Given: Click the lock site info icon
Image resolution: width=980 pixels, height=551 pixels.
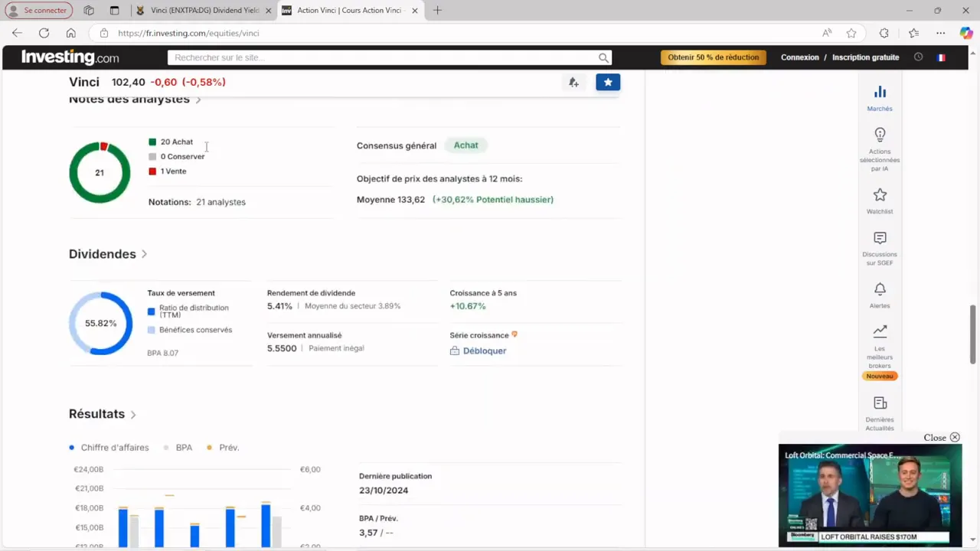Looking at the screenshot, I should click(x=104, y=33).
